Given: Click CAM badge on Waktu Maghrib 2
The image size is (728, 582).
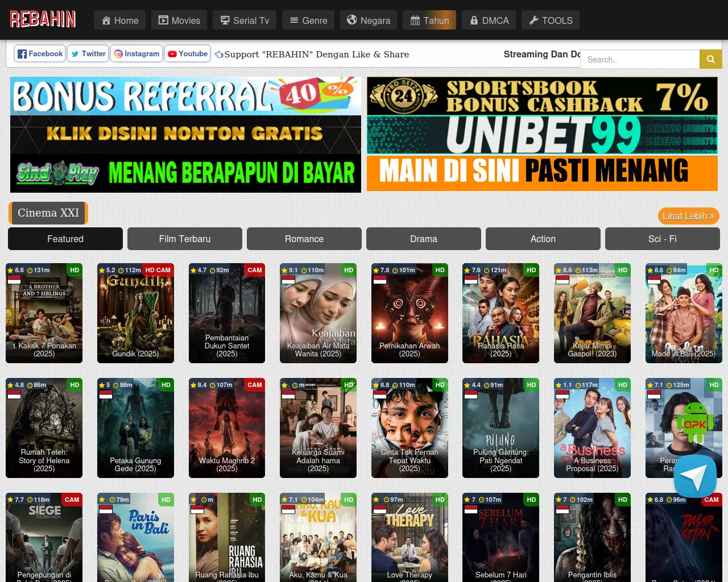Looking at the screenshot, I should point(255,385).
